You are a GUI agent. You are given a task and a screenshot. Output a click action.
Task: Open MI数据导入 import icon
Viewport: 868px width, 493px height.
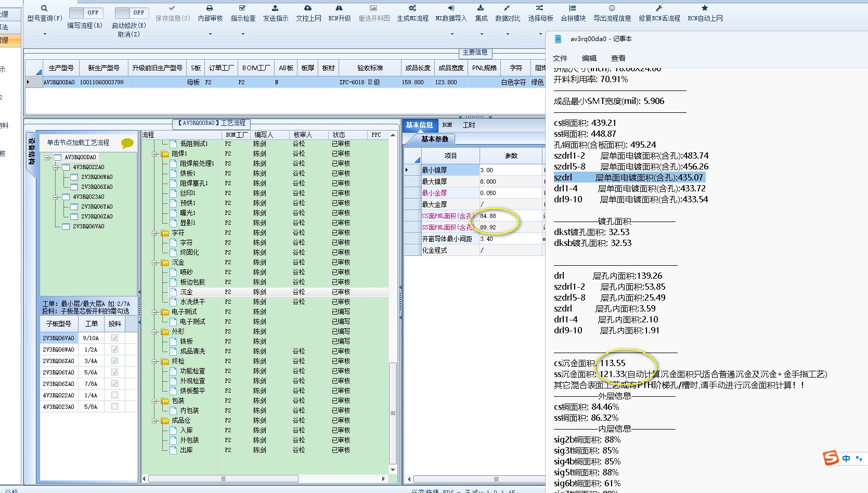point(451,8)
